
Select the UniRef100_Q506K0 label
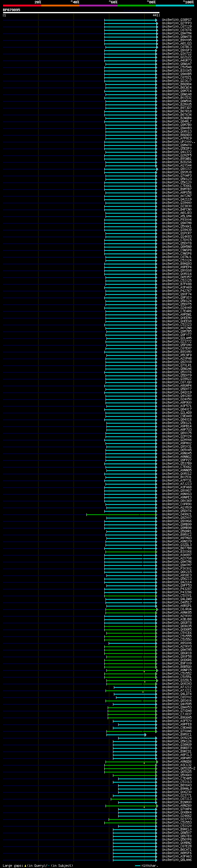[x=177, y=775]
